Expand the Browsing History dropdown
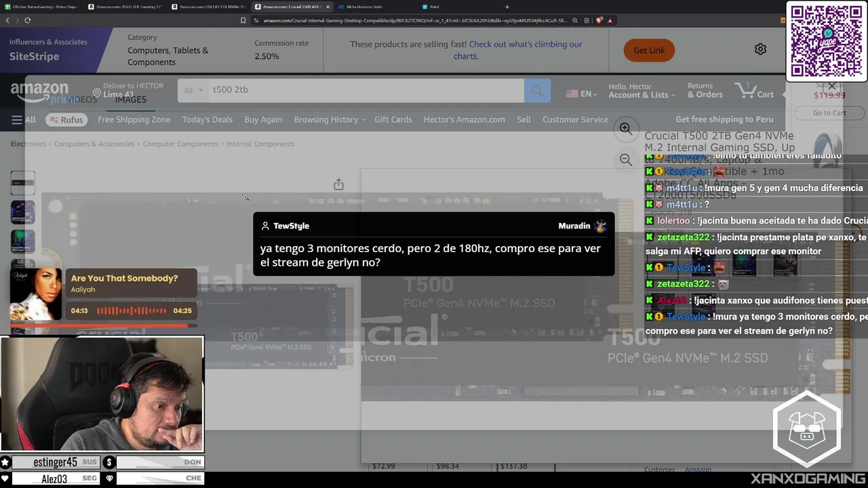 click(329, 119)
